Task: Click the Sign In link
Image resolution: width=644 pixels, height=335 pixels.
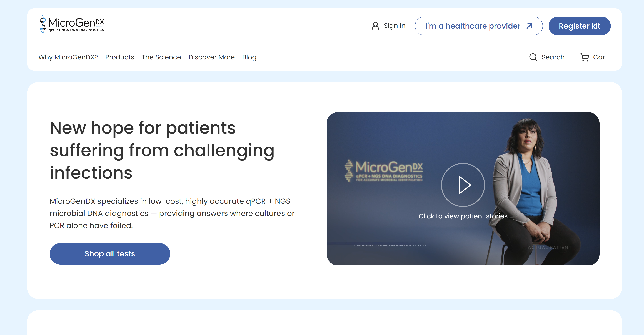Action: (395, 26)
